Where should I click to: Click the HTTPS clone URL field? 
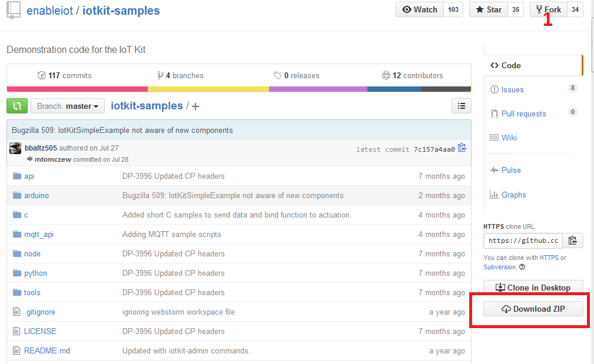[523, 241]
